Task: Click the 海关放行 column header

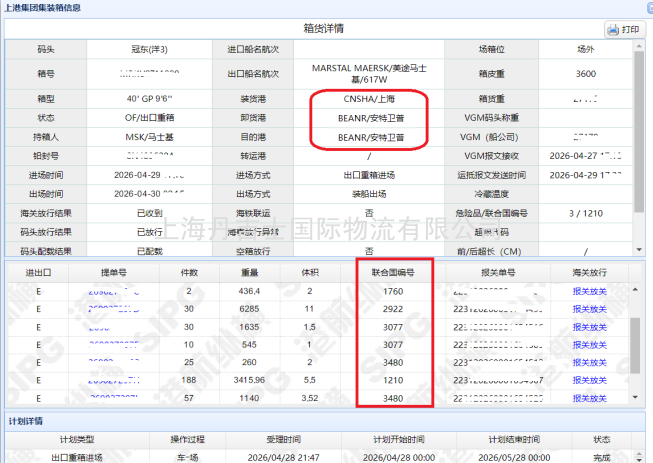Action: [589, 273]
